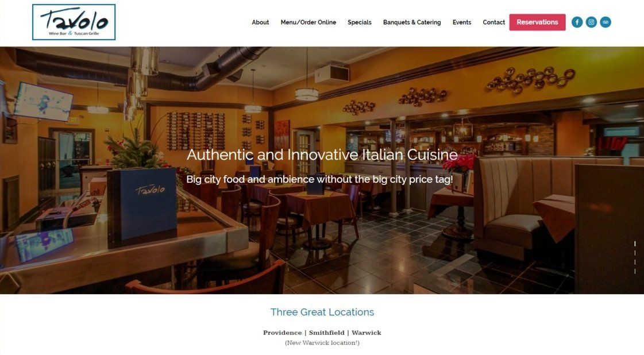The width and height of the screenshot is (644, 355).
Task: Switch to the second slideshow indicator bar
Action: 635,253
